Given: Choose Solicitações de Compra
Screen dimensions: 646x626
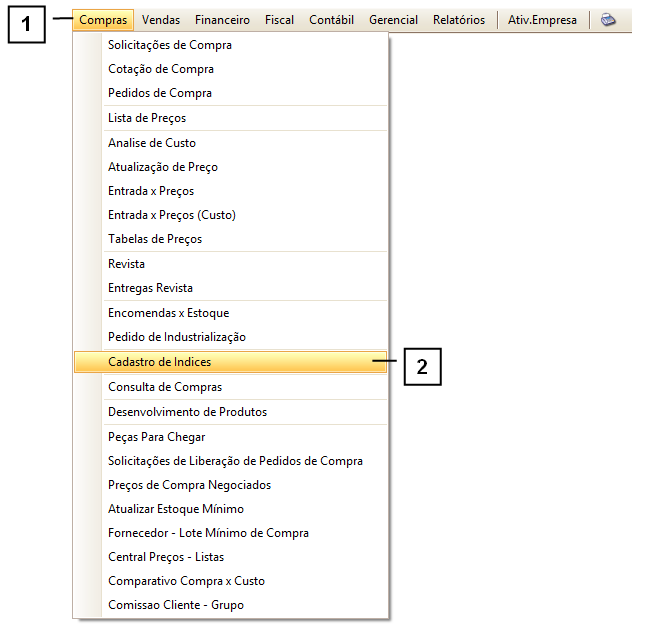Looking at the screenshot, I should click(x=170, y=45).
